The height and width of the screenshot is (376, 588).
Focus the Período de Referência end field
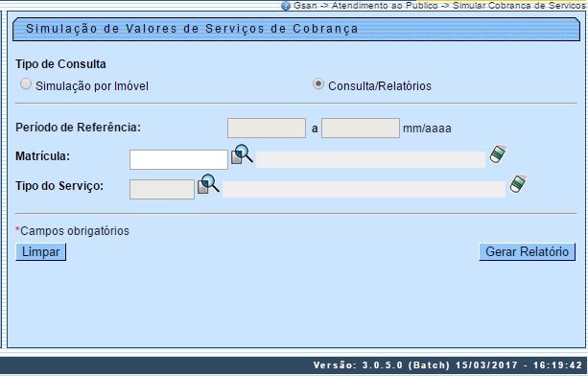(361, 129)
